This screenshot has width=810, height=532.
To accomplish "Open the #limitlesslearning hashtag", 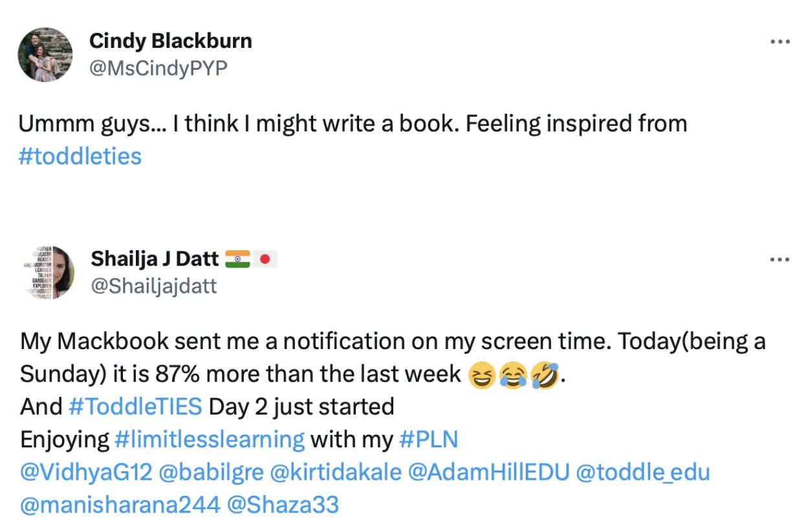I will tap(209, 440).
